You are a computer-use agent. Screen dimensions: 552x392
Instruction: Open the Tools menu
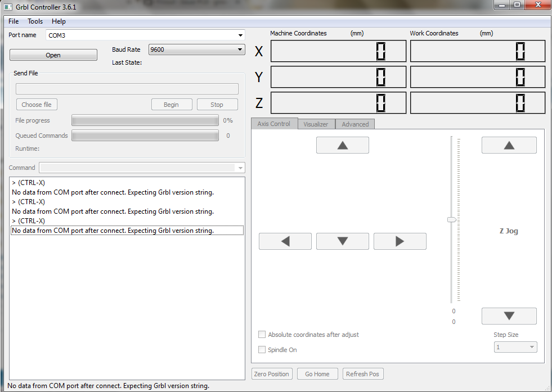(x=35, y=21)
